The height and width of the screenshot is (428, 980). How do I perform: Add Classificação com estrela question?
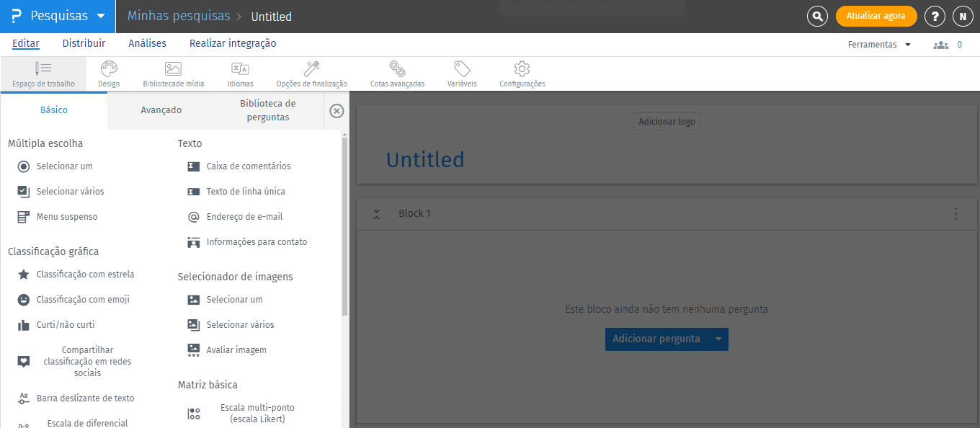(76, 275)
